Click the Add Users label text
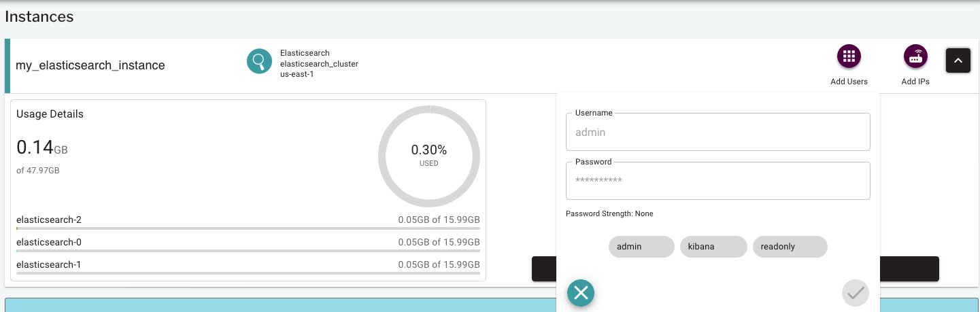 (849, 82)
